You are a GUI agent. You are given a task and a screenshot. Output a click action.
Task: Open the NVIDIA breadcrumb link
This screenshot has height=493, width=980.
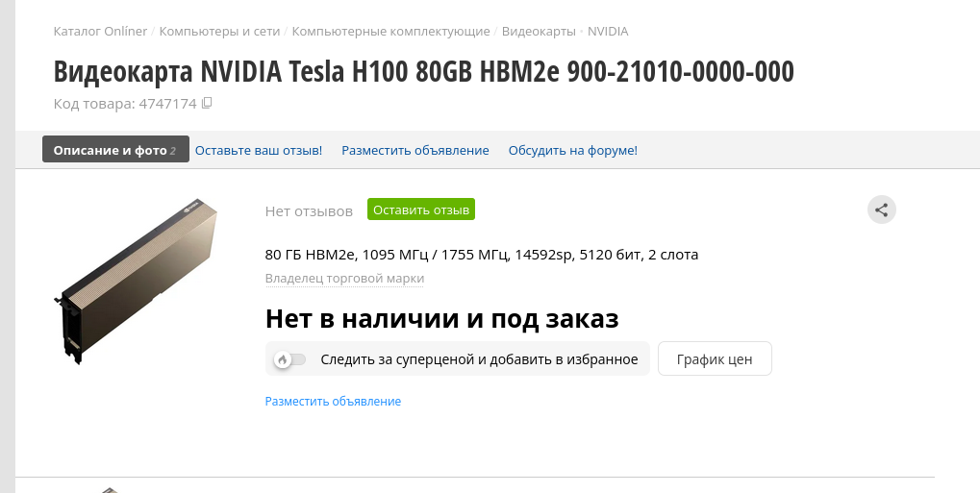(x=607, y=32)
